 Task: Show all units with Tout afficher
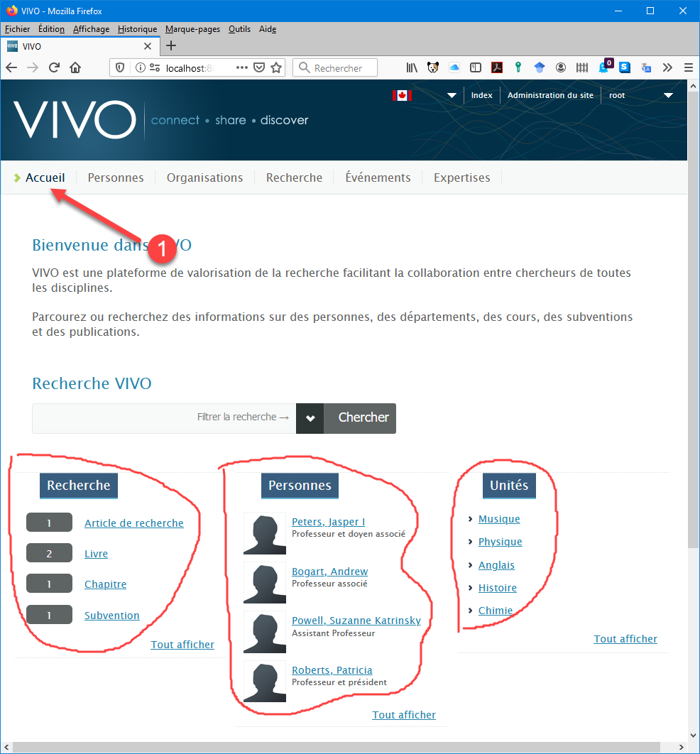click(x=625, y=639)
